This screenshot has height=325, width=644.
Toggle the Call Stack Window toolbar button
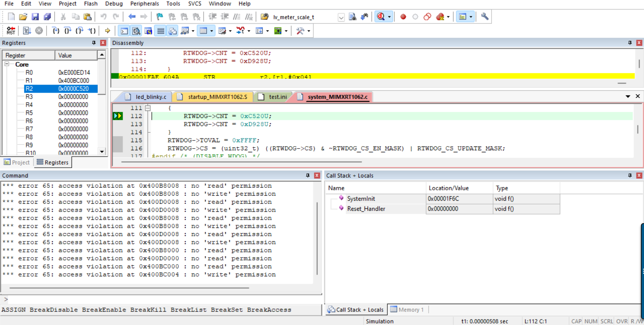point(173,31)
